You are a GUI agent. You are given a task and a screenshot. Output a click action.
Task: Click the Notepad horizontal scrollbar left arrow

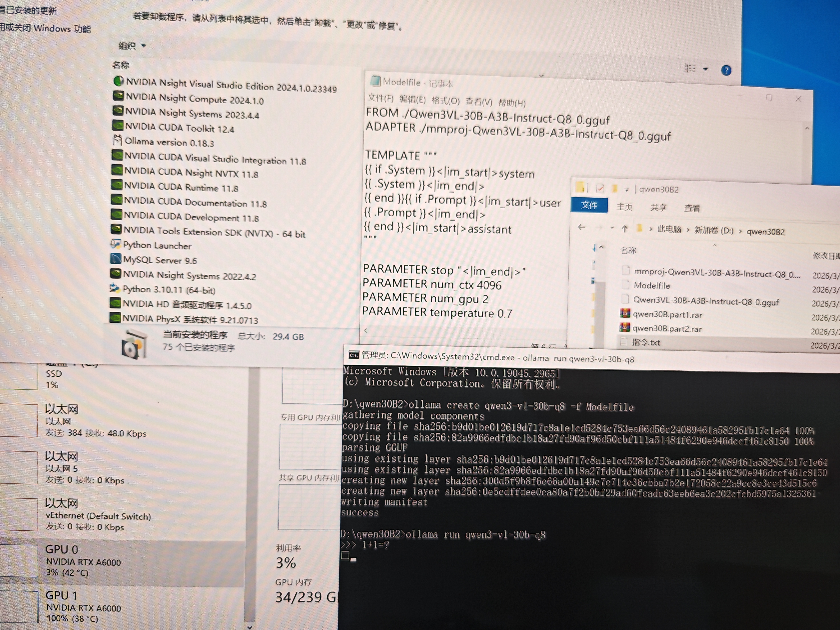point(366,330)
